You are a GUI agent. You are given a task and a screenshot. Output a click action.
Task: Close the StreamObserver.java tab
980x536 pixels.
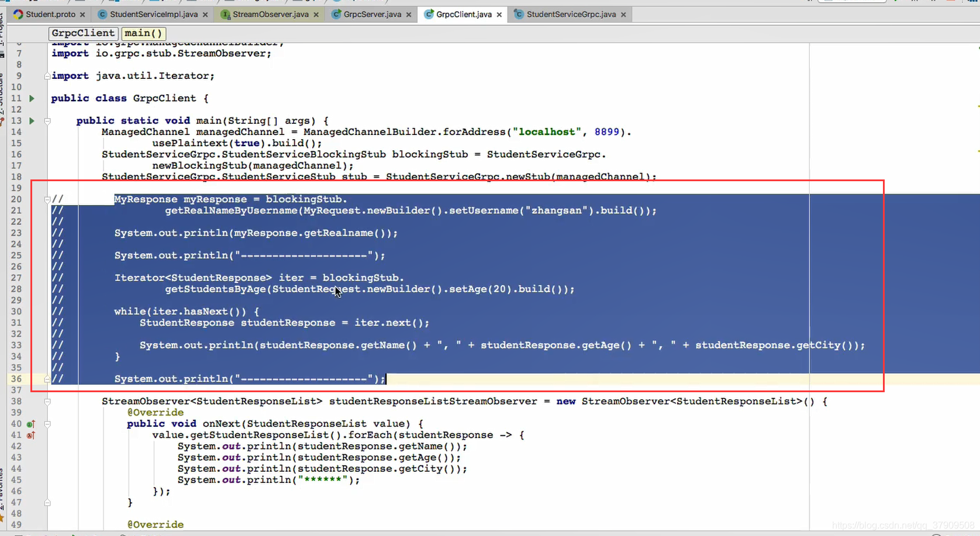(316, 15)
